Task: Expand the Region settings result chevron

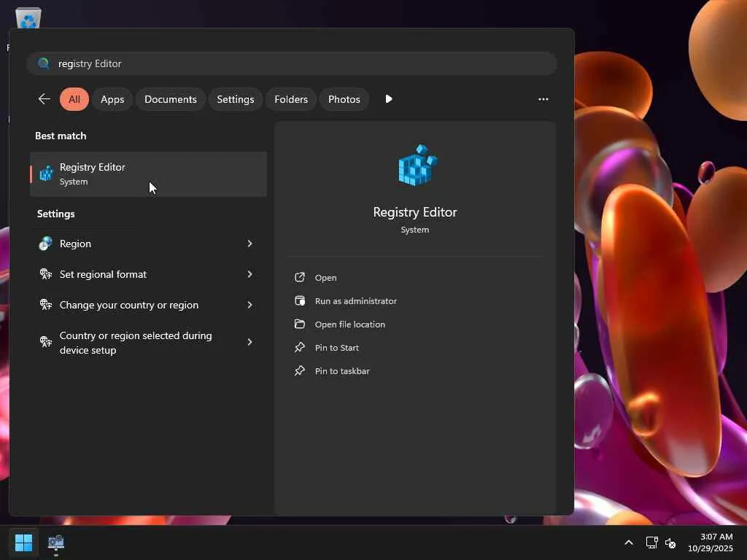Action: [249, 244]
